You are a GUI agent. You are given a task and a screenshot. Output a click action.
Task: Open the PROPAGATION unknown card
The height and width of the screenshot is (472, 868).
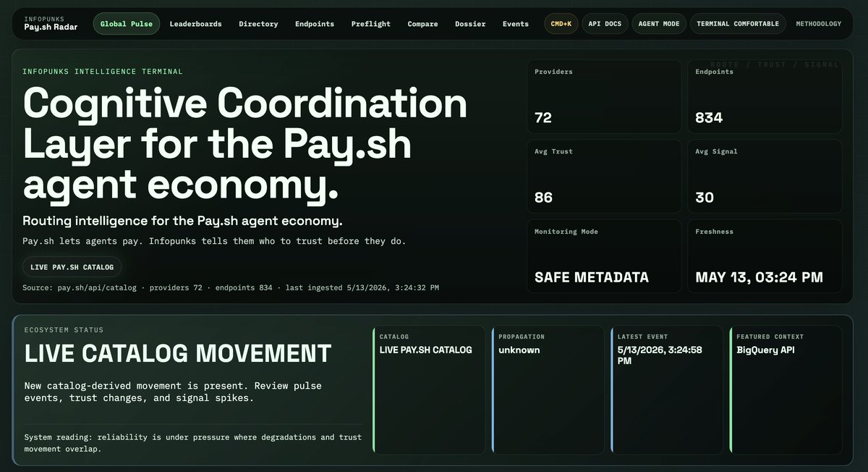pos(548,390)
